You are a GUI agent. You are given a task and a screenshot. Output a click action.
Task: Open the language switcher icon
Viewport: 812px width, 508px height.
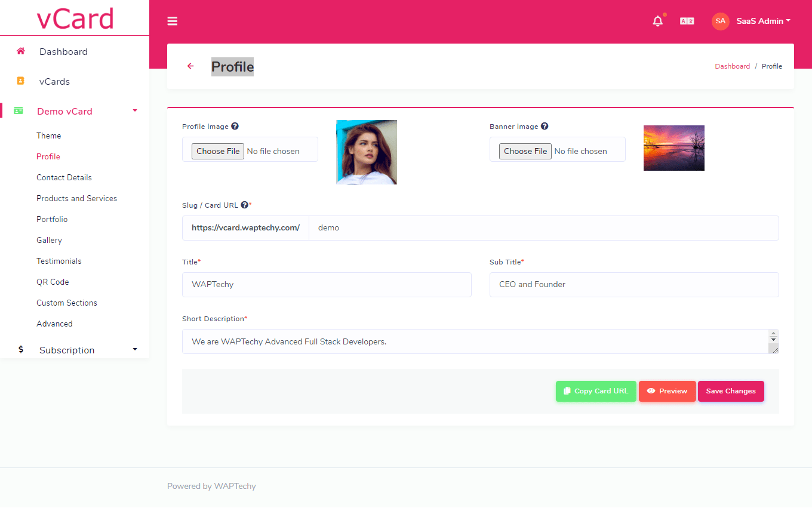pyautogui.click(x=687, y=20)
